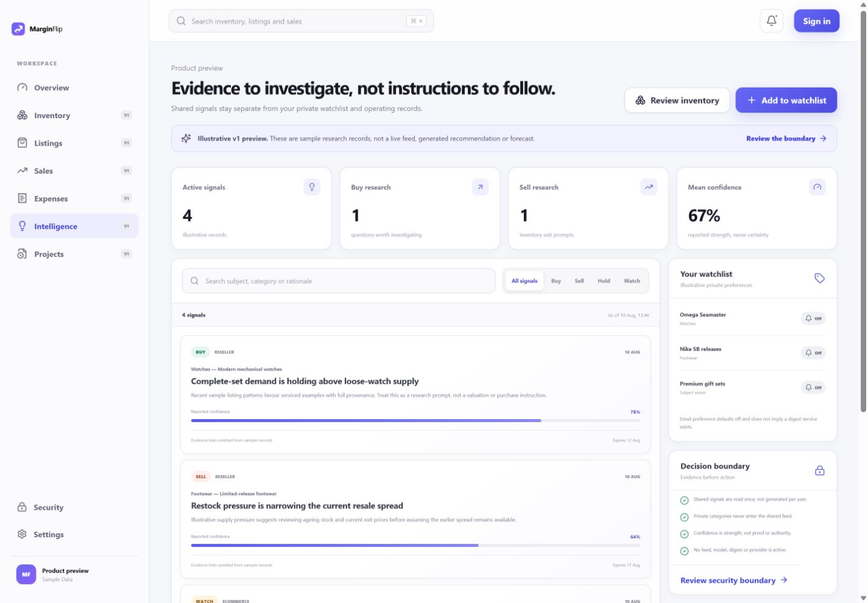Click the page vertical scrollbar
Image resolution: width=868 pixels, height=603 pixels.
[x=863, y=210]
